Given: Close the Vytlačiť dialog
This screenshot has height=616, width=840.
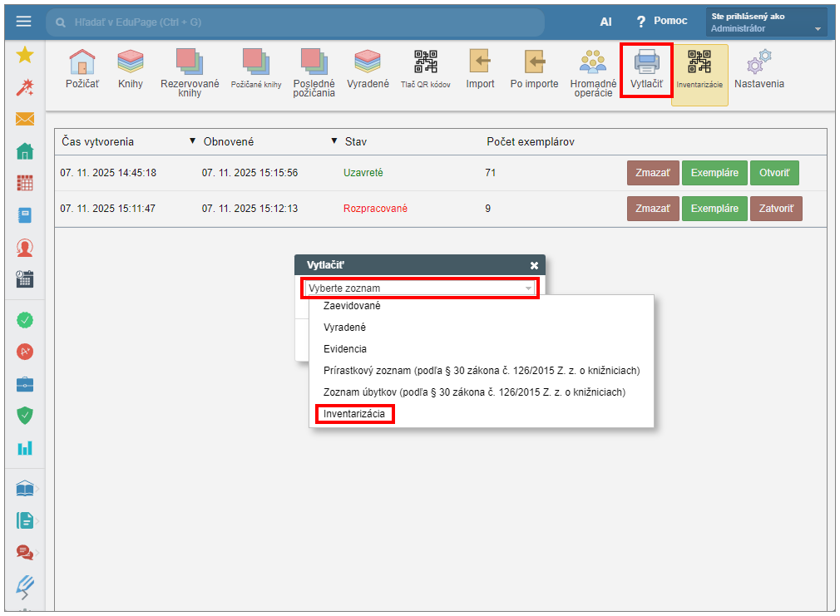Looking at the screenshot, I should pos(534,265).
